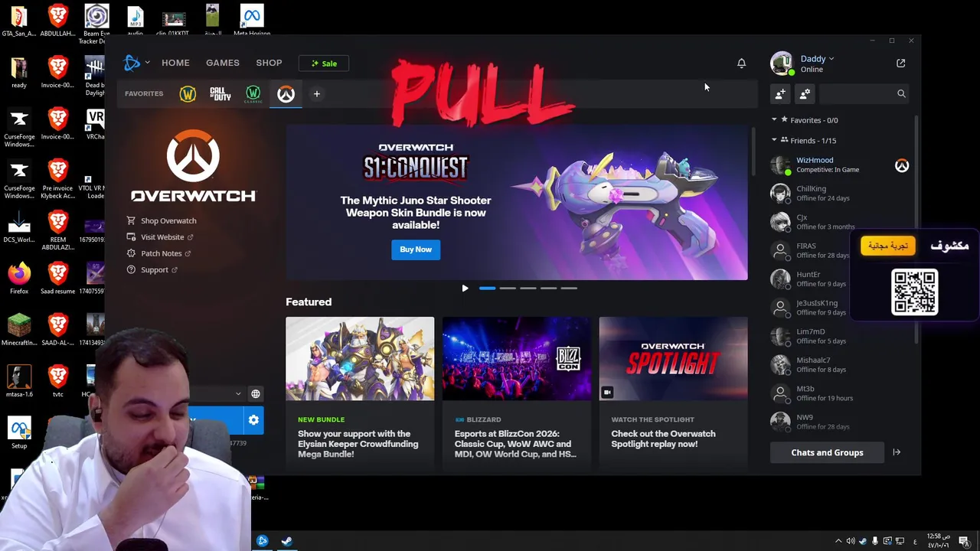Select friend Lim7mD
The height and width of the screenshot is (551, 980).
click(x=841, y=336)
